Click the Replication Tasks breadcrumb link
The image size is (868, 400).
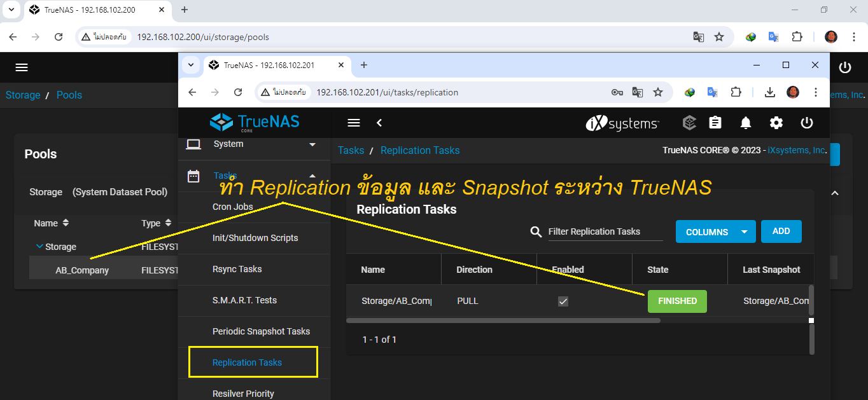[x=420, y=151]
